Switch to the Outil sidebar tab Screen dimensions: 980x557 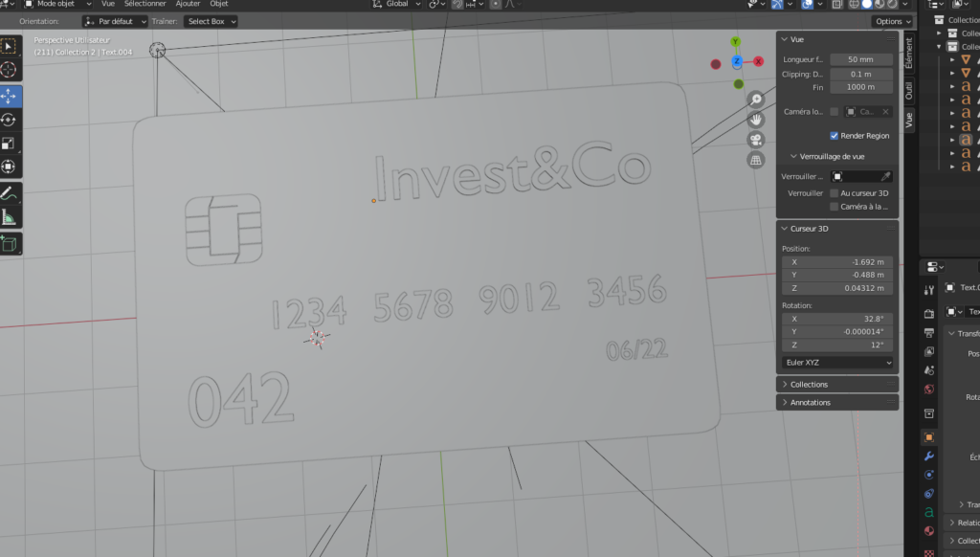coord(909,91)
